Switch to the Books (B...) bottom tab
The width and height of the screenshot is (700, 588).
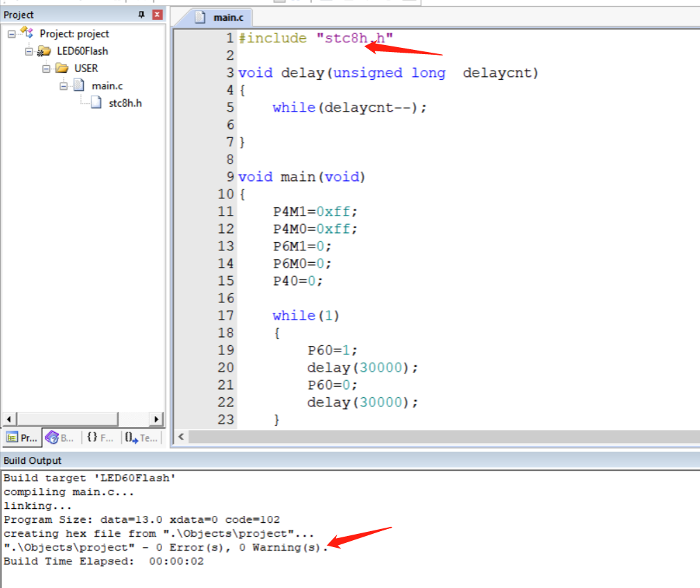60,438
